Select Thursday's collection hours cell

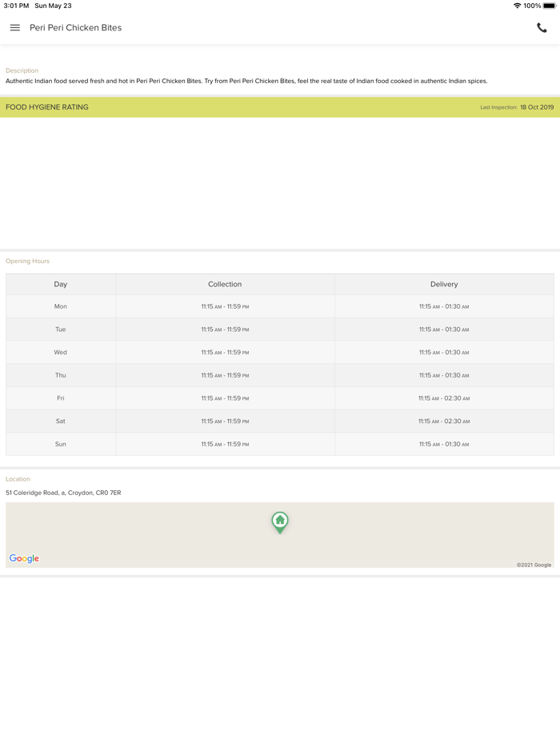225,375
